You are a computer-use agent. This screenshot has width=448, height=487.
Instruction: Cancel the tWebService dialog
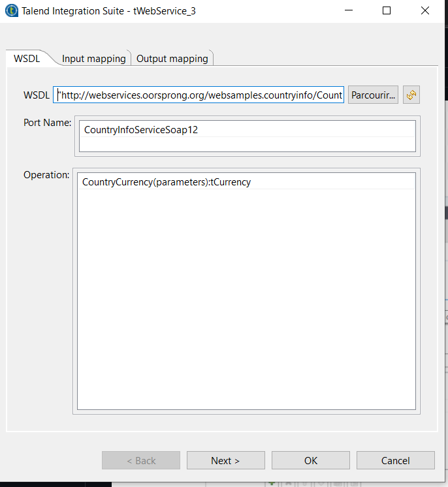pyautogui.click(x=396, y=460)
